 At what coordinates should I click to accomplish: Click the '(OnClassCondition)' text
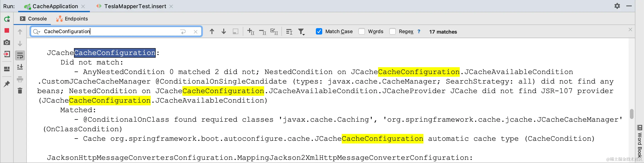tap(83, 129)
